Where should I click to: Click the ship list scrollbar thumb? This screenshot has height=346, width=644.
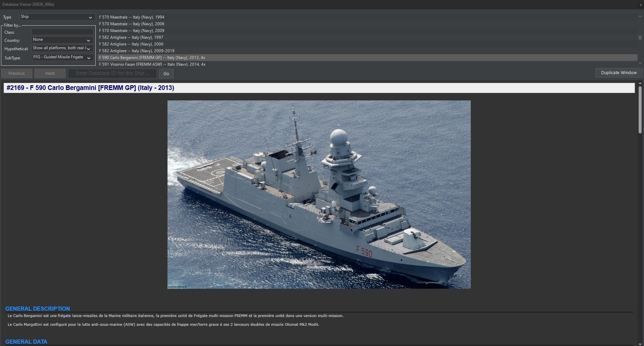(640, 38)
